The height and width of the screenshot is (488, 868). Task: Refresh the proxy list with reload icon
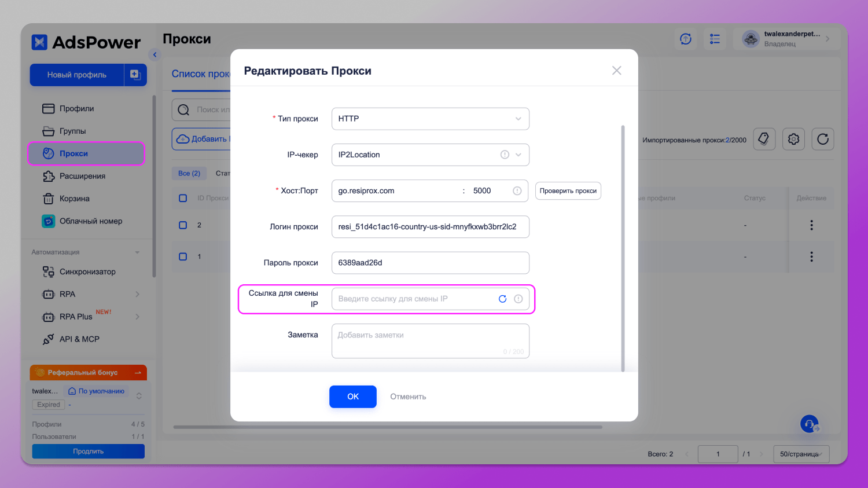[x=823, y=139]
